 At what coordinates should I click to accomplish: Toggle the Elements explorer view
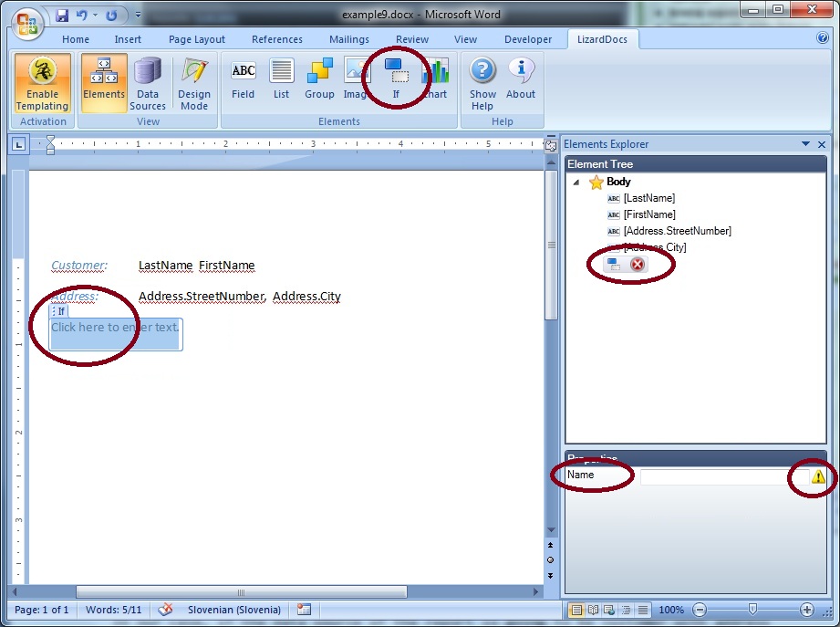104,83
